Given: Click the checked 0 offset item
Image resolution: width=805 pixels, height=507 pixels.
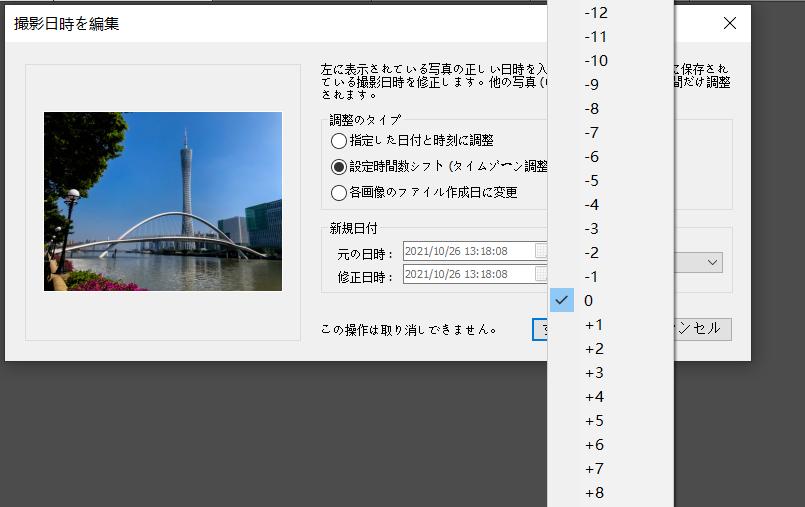Looking at the screenshot, I should [589, 301].
